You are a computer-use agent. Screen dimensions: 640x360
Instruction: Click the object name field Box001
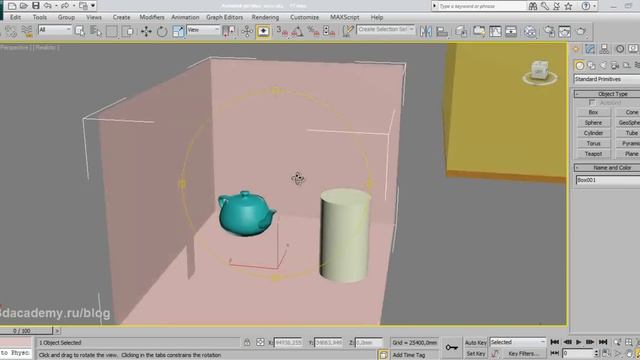[x=608, y=180]
